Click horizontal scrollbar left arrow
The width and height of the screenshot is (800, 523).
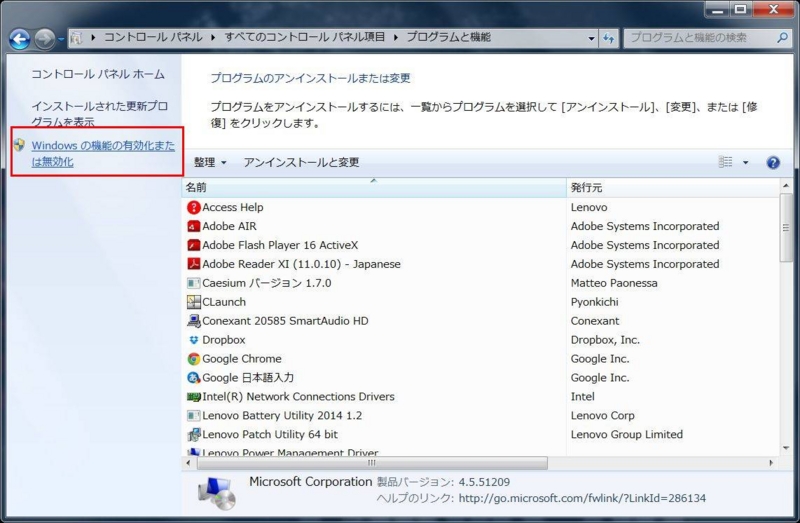188,463
